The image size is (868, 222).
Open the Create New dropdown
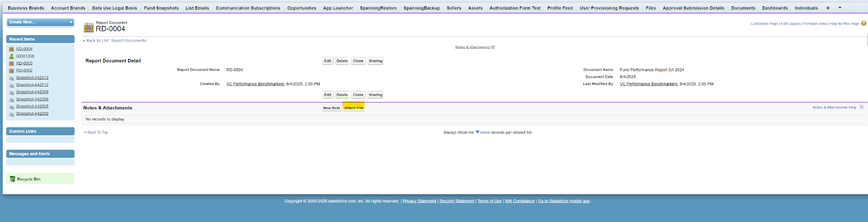pos(40,22)
